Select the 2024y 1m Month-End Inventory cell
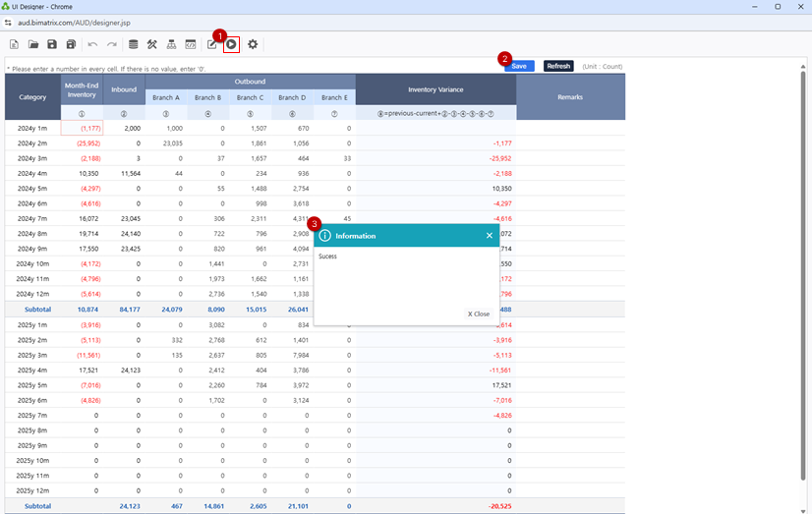Viewport: 812px width, 514px height. click(82, 128)
